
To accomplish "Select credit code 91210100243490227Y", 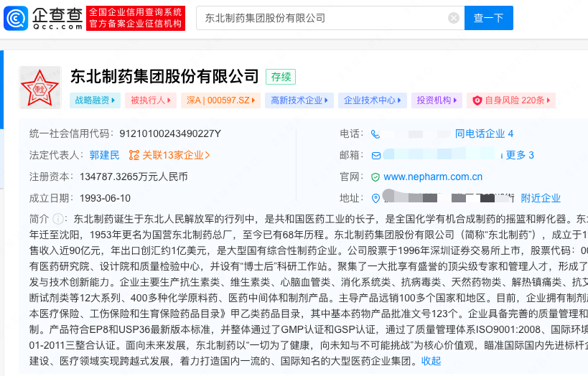I will pos(170,134).
